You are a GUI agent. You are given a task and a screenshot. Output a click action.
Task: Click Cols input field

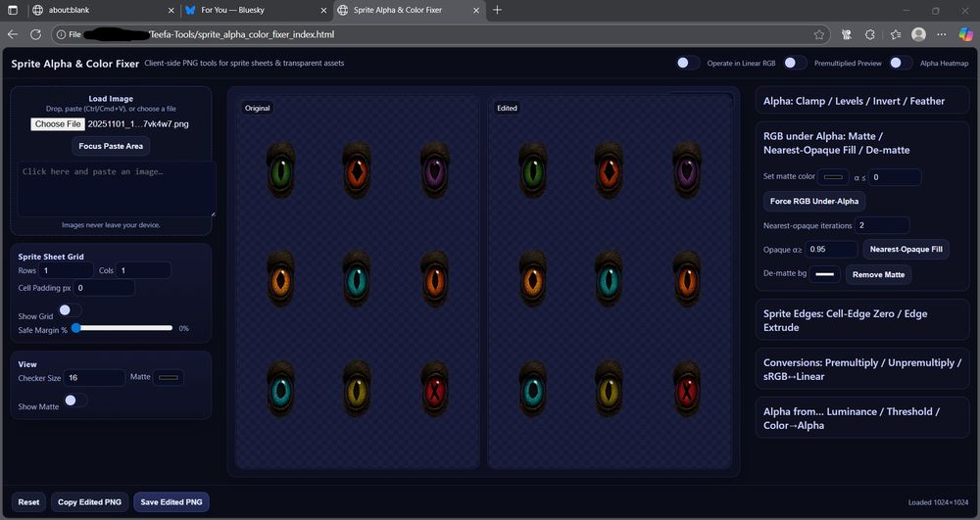(143, 270)
